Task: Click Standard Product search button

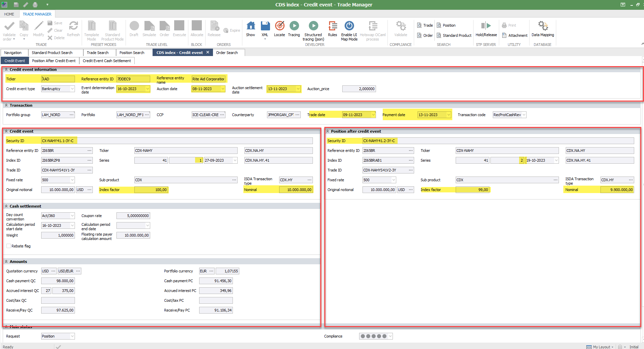Action: (454, 35)
